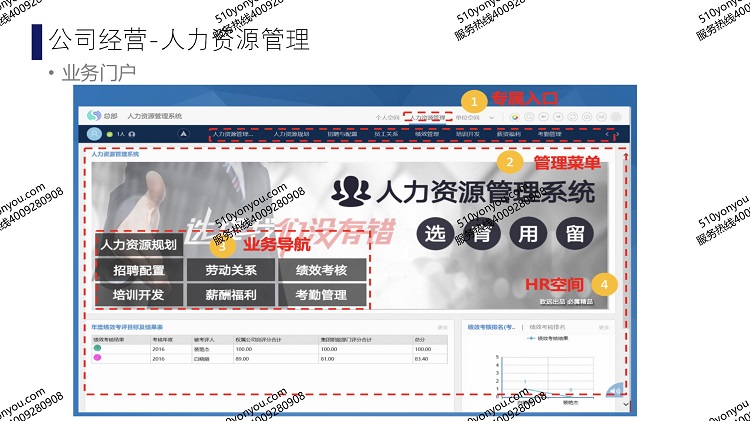Click the green status dot in results table
The width and height of the screenshot is (750, 421).
coord(97,349)
